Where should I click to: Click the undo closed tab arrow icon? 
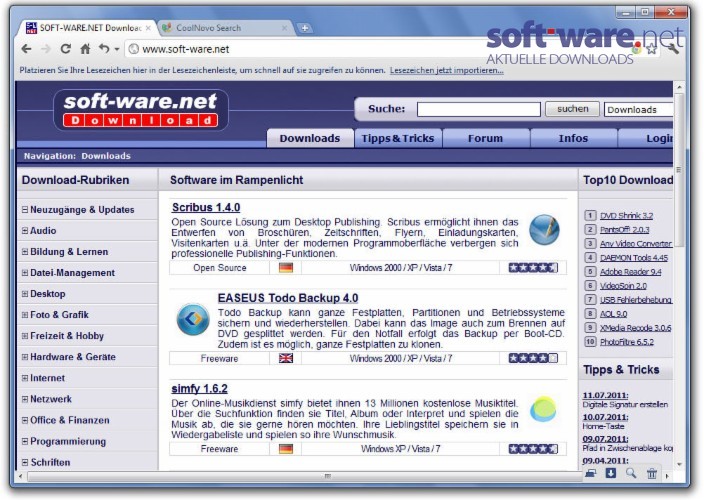[104, 48]
